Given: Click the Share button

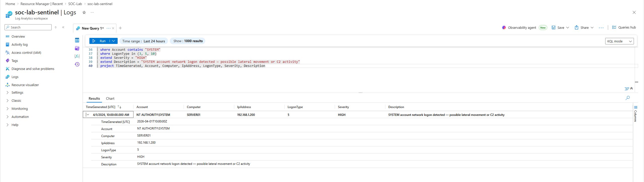Looking at the screenshot, I should (x=582, y=28).
